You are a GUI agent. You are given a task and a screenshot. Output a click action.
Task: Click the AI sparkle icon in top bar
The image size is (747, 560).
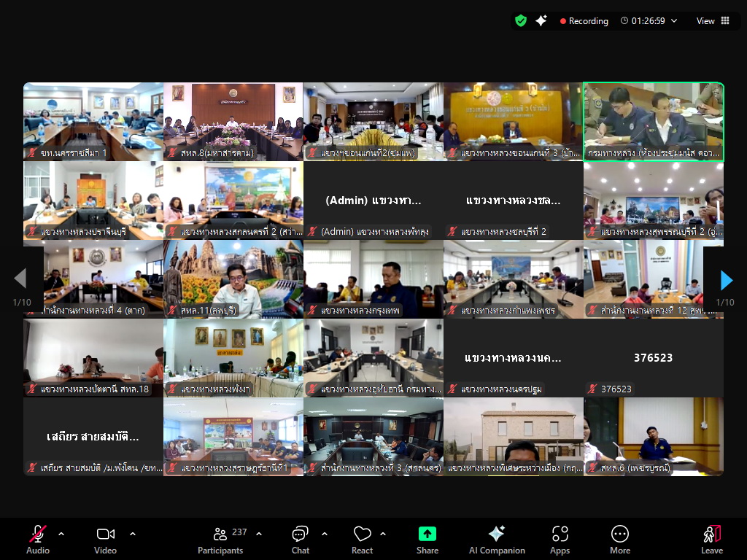click(541, 21)
